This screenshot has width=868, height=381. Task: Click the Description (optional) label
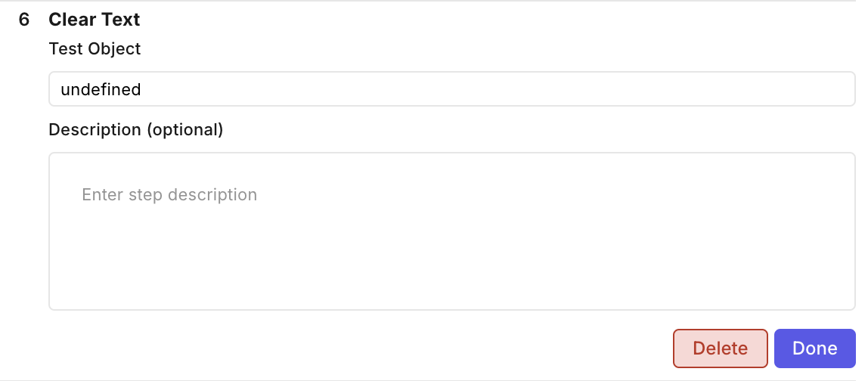point(136,129)
